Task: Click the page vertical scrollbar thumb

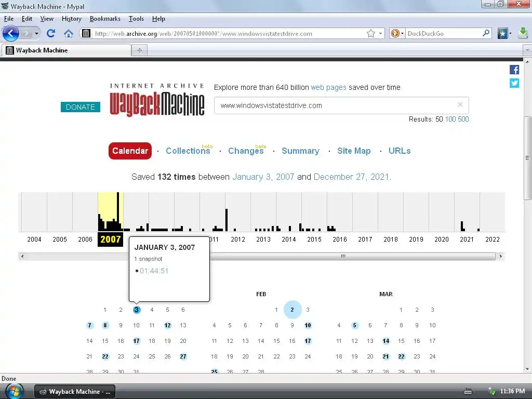Action: point(527,158)
